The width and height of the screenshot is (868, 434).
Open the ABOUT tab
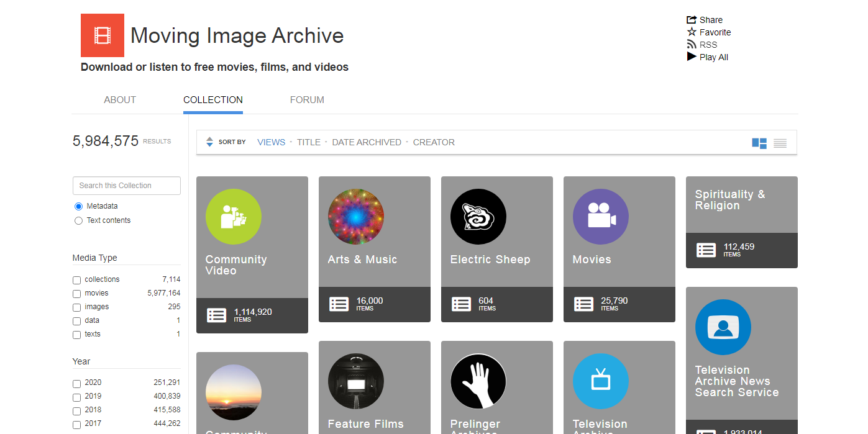(x=120, y=100)
